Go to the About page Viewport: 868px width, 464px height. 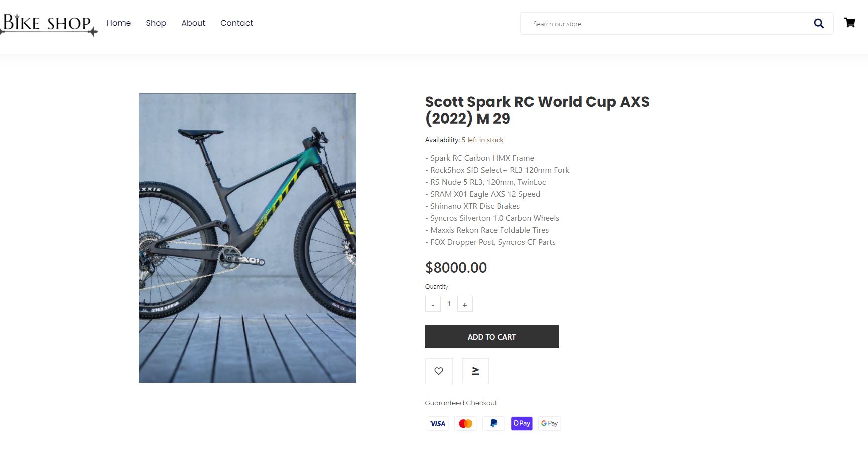coord(193,23)
